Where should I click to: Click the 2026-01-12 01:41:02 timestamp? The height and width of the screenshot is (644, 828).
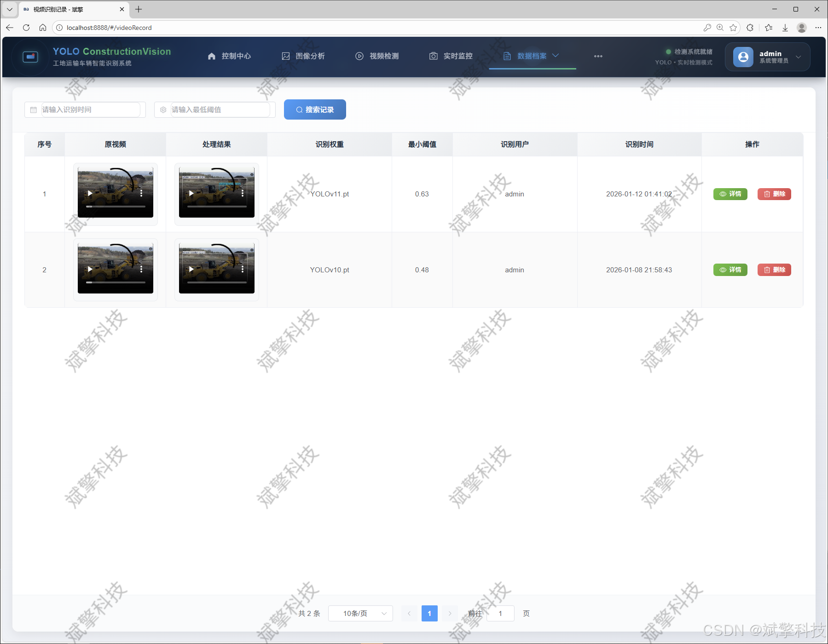pos(639,194)
